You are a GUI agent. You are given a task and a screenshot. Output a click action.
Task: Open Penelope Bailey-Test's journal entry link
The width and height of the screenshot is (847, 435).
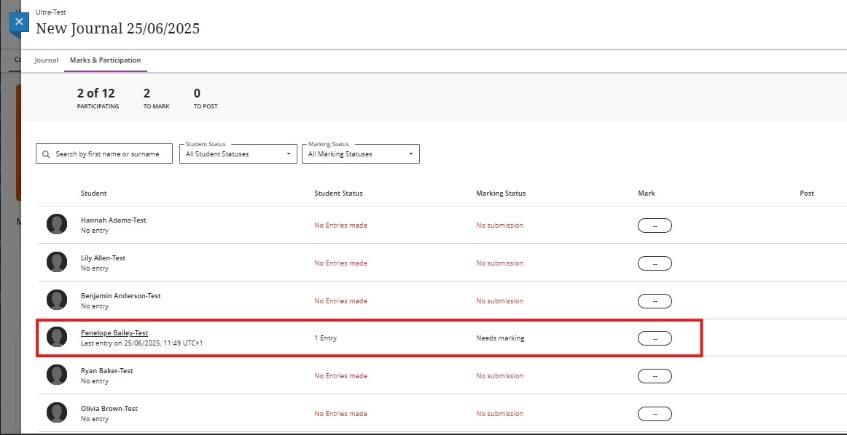(114, 333)
